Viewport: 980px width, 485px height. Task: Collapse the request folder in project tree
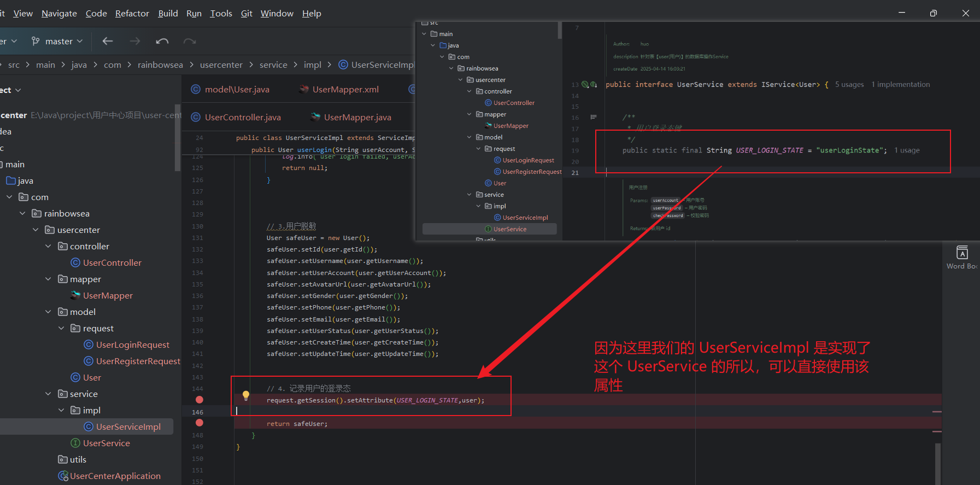tap(61, 328)
